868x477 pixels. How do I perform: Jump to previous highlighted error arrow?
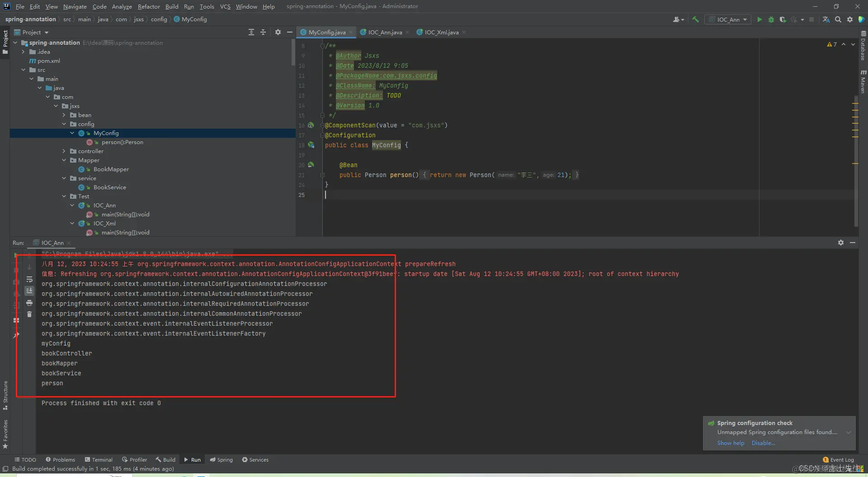pyautogui.click(x=844, y=44)
